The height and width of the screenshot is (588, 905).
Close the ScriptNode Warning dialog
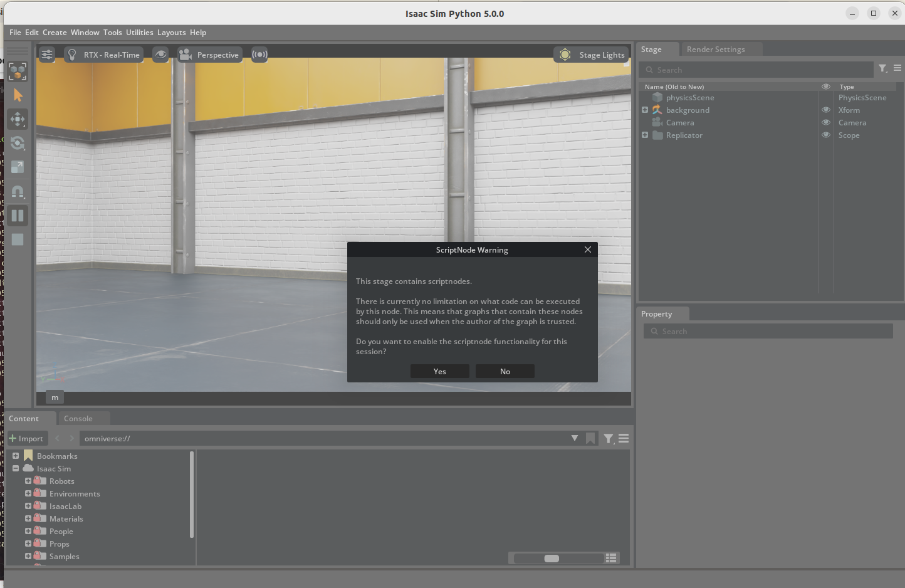tap(588, 249)
